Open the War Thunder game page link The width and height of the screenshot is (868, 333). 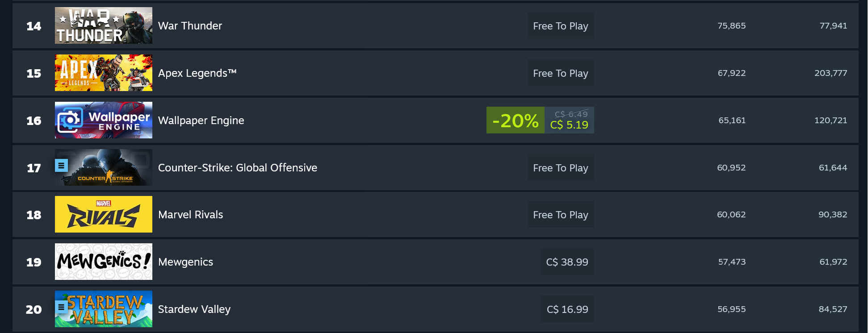190,26
